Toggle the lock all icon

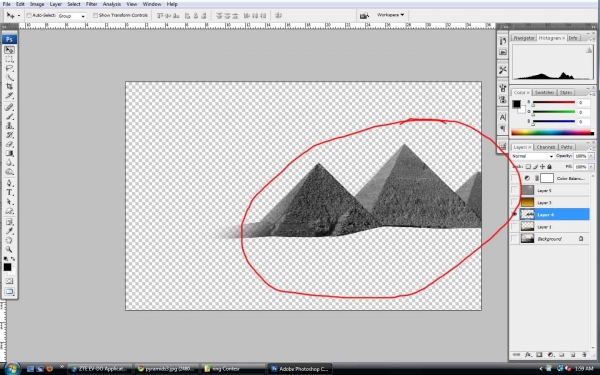(x=549, y=167)
